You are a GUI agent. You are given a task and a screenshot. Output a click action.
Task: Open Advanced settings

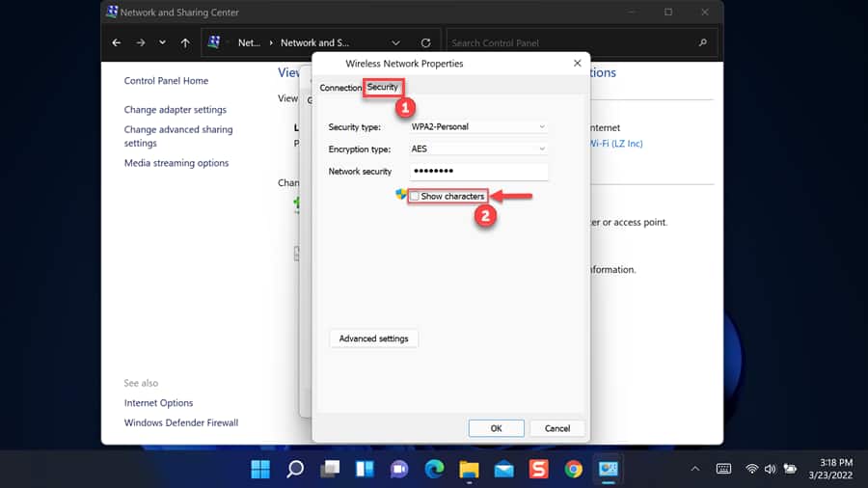tap(373, 339)
